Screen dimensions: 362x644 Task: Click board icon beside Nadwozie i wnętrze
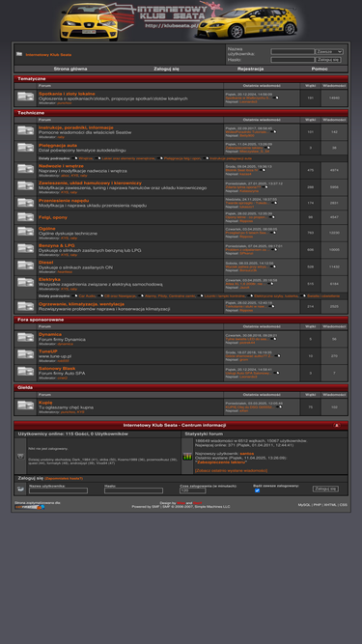[25, 169]
